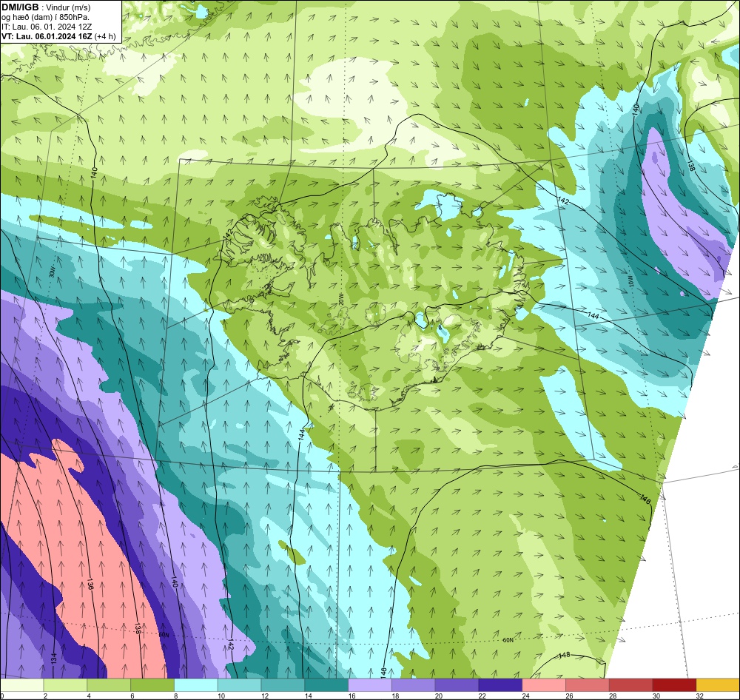
Task: Click the '(+4 h)' forecast offset text
Action: click(105, 36)
